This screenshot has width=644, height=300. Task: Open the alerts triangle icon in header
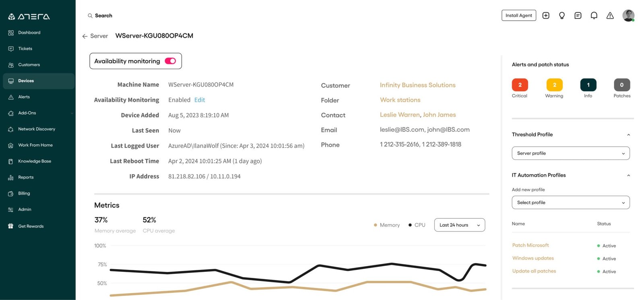610,16
